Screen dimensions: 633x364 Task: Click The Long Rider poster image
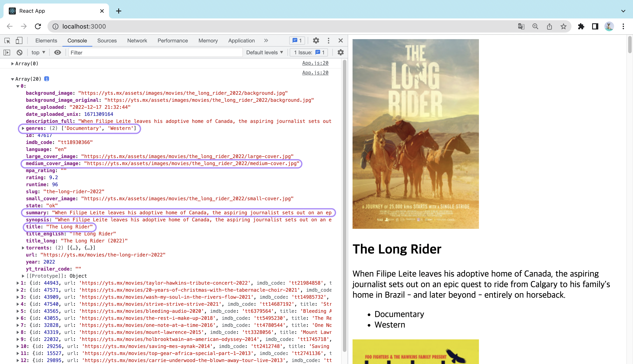point(416,134)
